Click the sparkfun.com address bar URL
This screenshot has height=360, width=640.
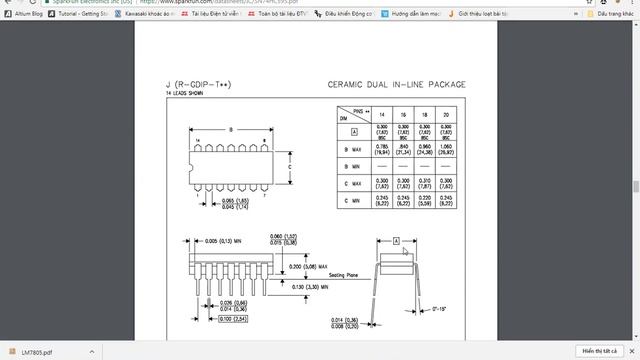coord(219,2)
